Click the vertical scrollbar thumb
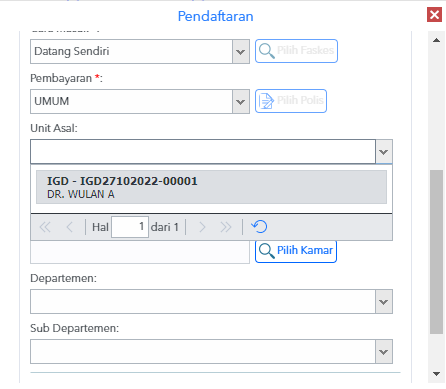 tap(436, 252)
